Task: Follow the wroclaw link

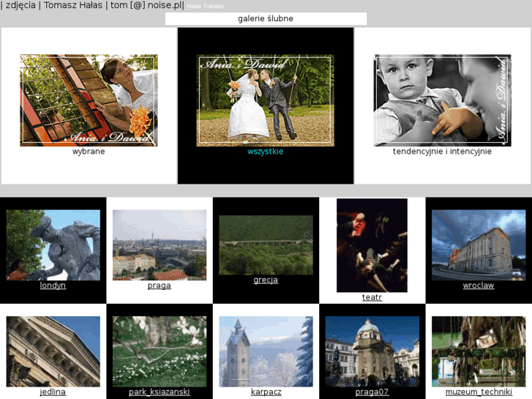Action: pos(479,286)
